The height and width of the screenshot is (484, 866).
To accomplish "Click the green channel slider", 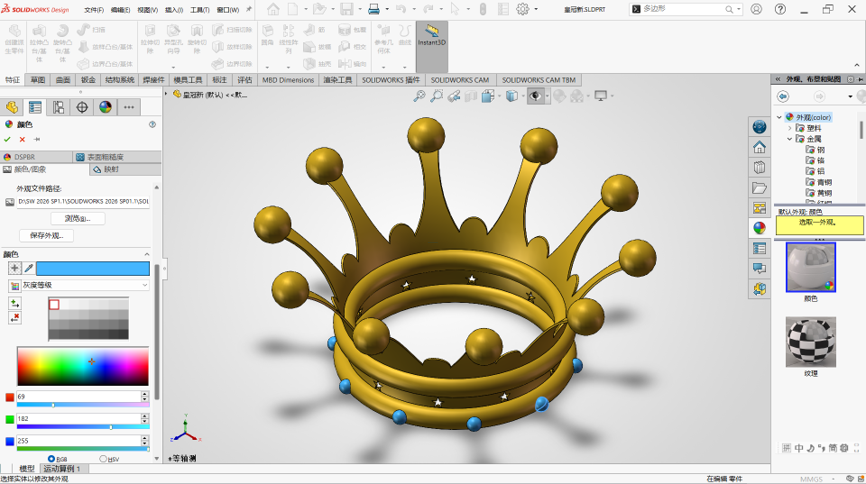I will pyautogui.click(x=83, y=427).
